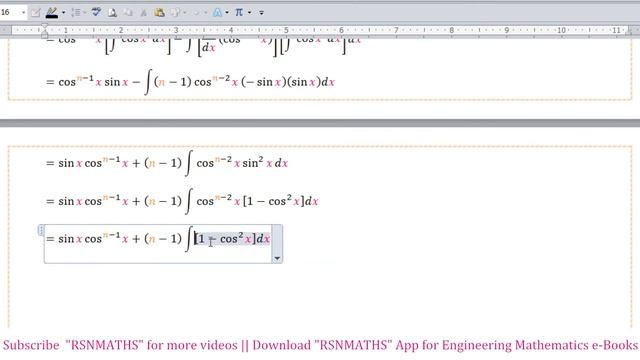Viewport: 640px width, 360px height.
Task: Run the spelling and grammar check icon
Action: pyautogui.click(x=96, y=12)
